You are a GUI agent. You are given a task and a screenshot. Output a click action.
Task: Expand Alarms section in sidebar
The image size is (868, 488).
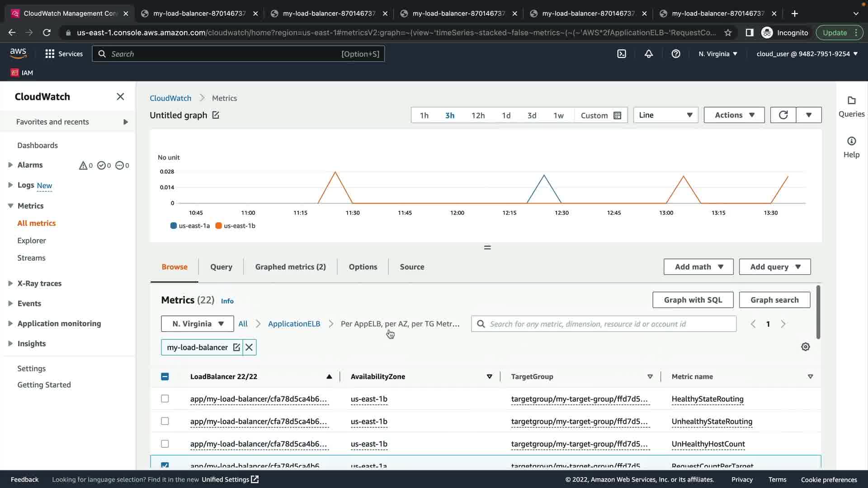[x=10, y=165]
